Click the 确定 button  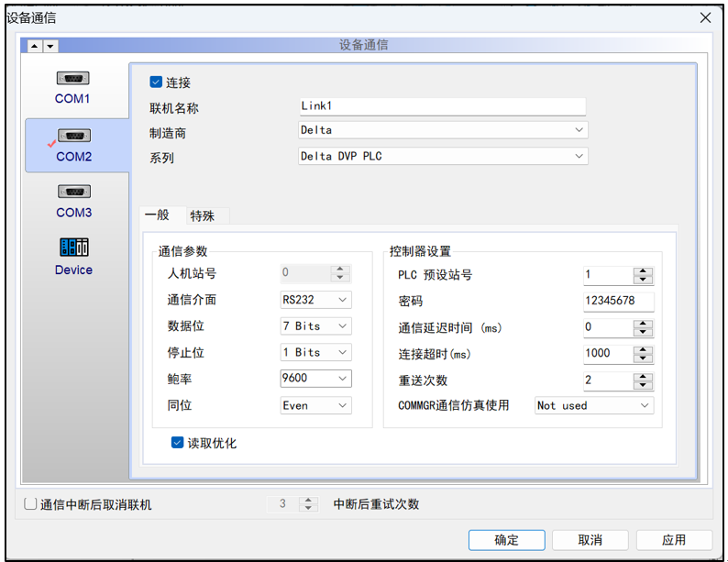(x=506, y=539)
